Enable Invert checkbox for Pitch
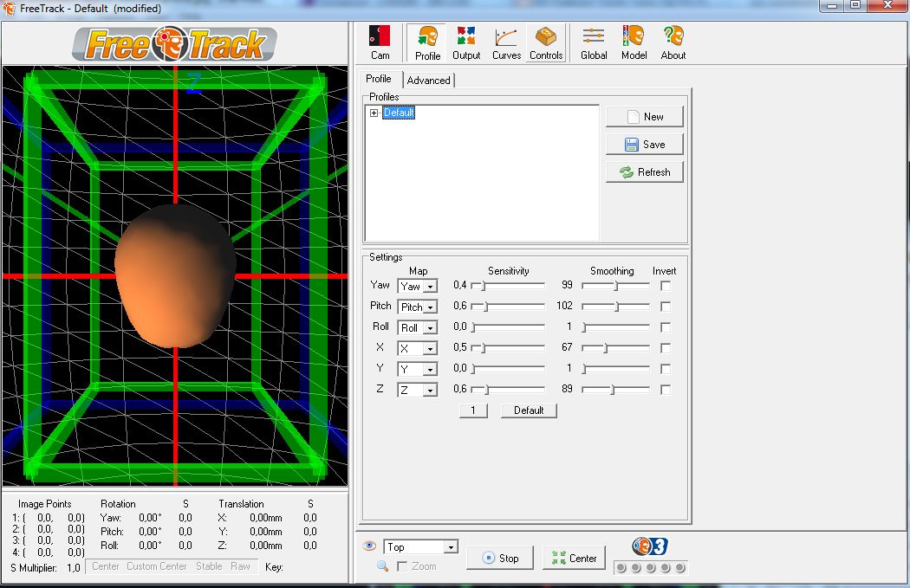The height and width of the screenshot is (588, 910). tap(666, 307)
